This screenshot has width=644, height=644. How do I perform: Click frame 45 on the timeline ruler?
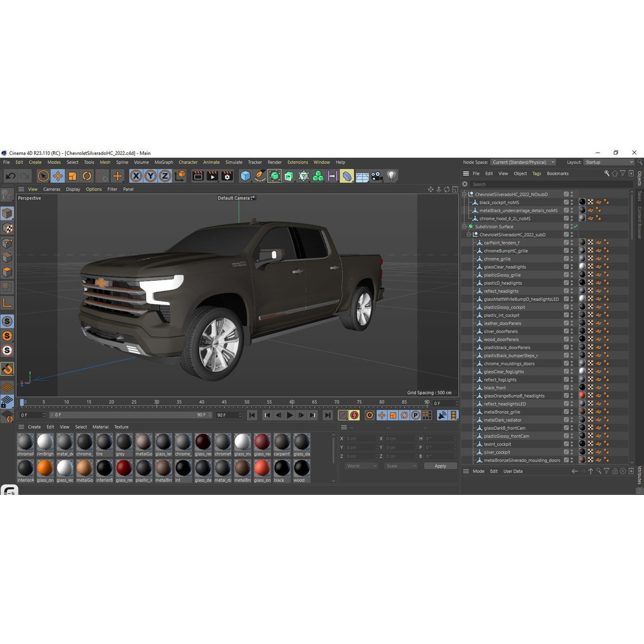[x=224, y=402]
